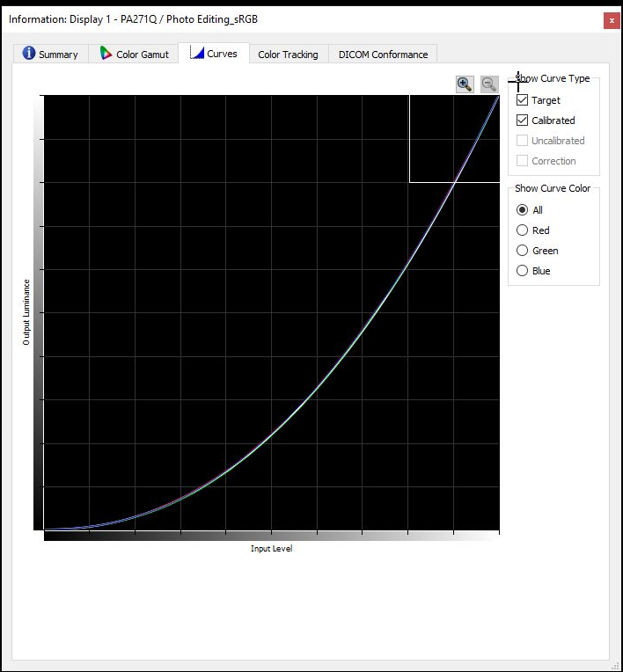This screenshot has height=672, width=623.
Task: Click the Show Curve Color group title
Action: [x=553, y=188]
